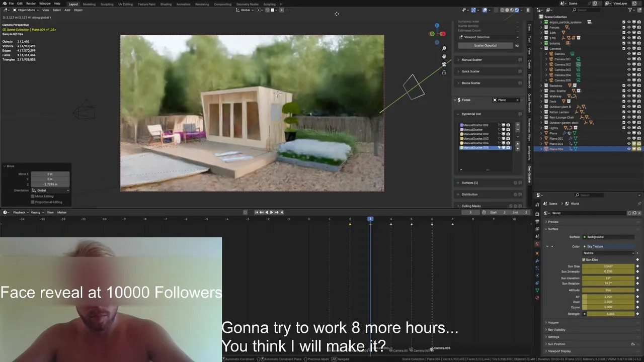Click Sky Texture color field
Image resolution: width=644 pixels, height=362 pixels.
tap(608, 246)
